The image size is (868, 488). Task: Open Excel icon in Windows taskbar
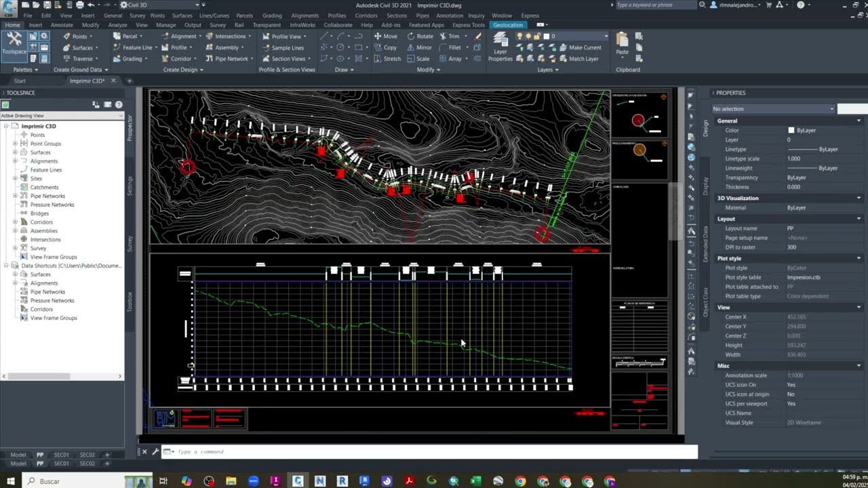pyautogui.click(x=475, y=481)
